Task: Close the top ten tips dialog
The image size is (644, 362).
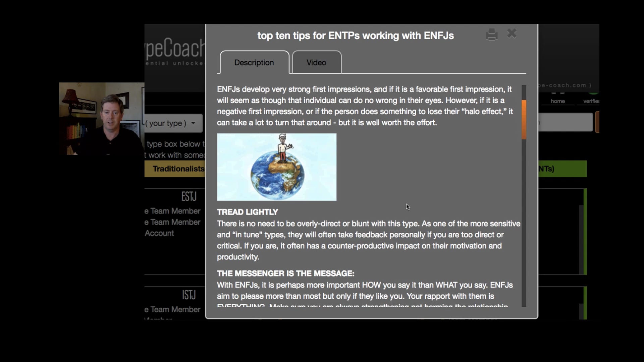Action: (x=512, y=34)
